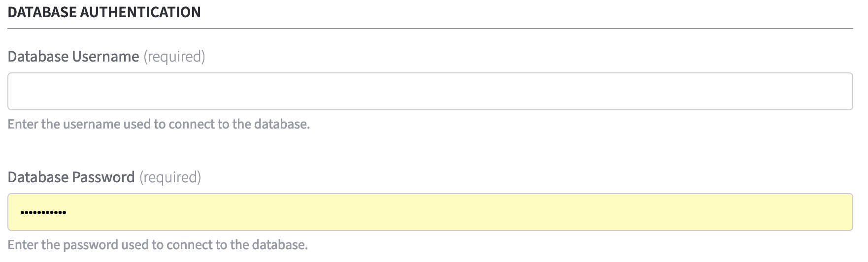
Task: Click the word "password" in the hint text
Action: (x=91, y=245)
